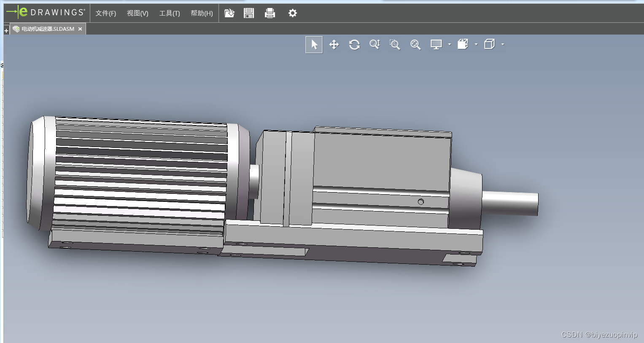Click the view orientation cube icon
Image resolution: width=644 pixels, height=343 pixels.
(x=489, y=44)
